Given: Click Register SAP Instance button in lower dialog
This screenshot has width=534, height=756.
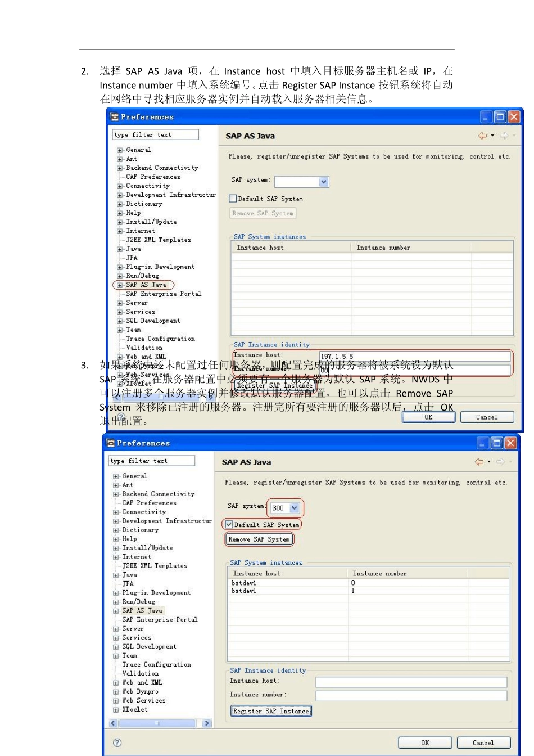Looking at the screenshot, I should click(x=271, y=711).
